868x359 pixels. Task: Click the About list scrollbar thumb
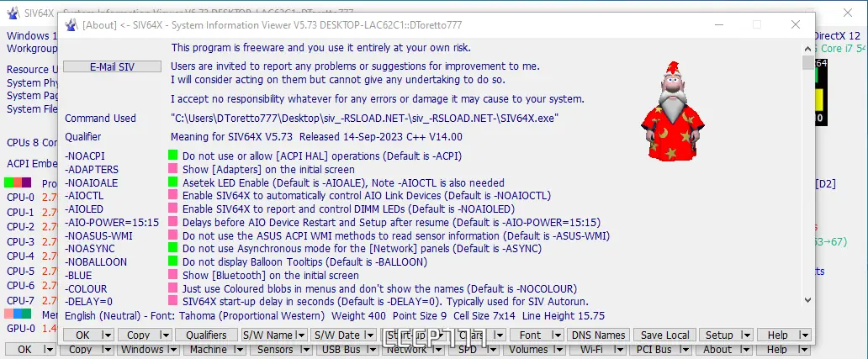point(807,62)
